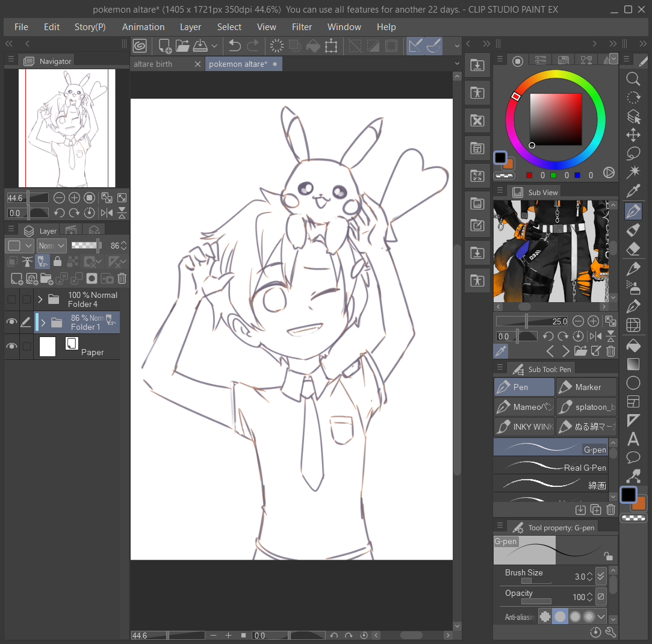Toggle transparent color swatch under color wheel
The image size is (652, 644).
(x=504, y=176)
